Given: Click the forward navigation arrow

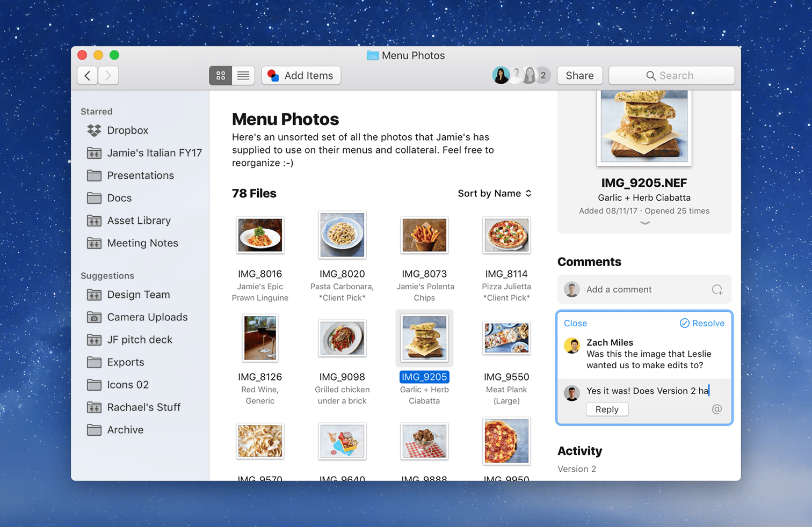Looking at the screenshot, I should [x=108, y=76].
